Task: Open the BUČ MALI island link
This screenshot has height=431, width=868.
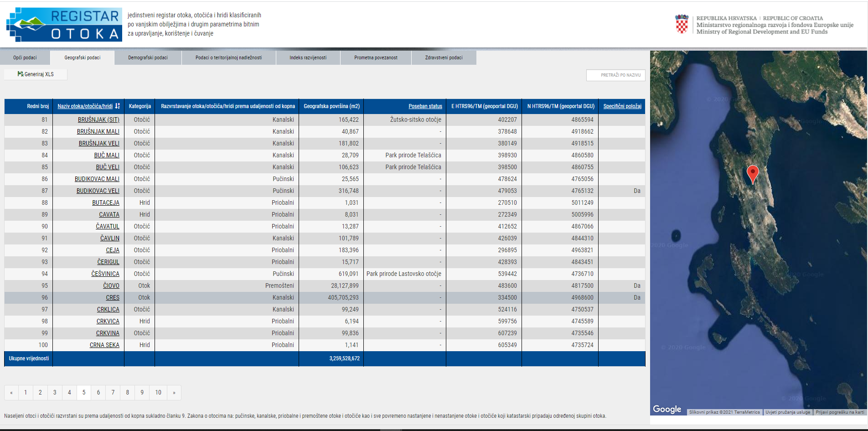Action: tap(107, 155)
